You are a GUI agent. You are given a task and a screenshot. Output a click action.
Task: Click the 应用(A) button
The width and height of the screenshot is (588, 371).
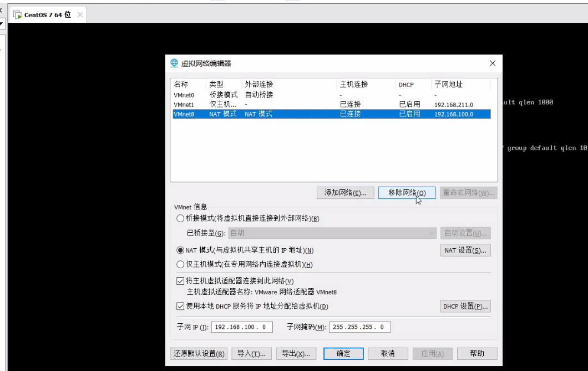coord(432,354)
